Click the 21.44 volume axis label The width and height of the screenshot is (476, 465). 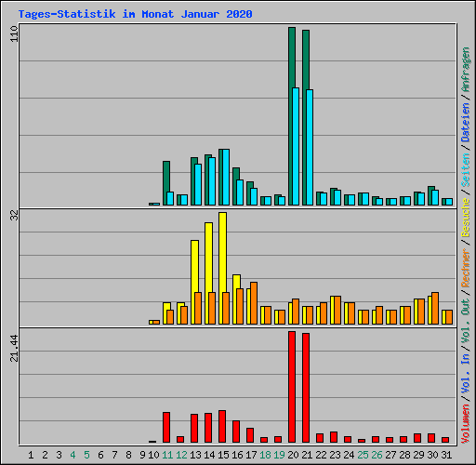[14, 349]
